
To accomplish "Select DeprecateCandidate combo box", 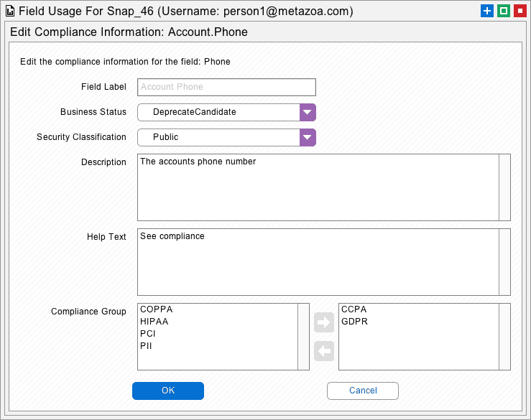I will coord(226,112).
